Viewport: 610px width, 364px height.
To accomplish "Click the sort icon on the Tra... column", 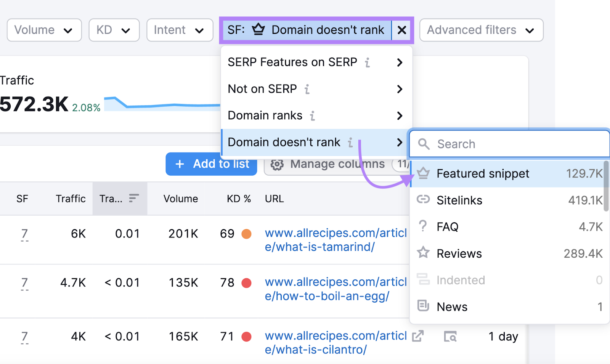I will (x=133, y=198).
